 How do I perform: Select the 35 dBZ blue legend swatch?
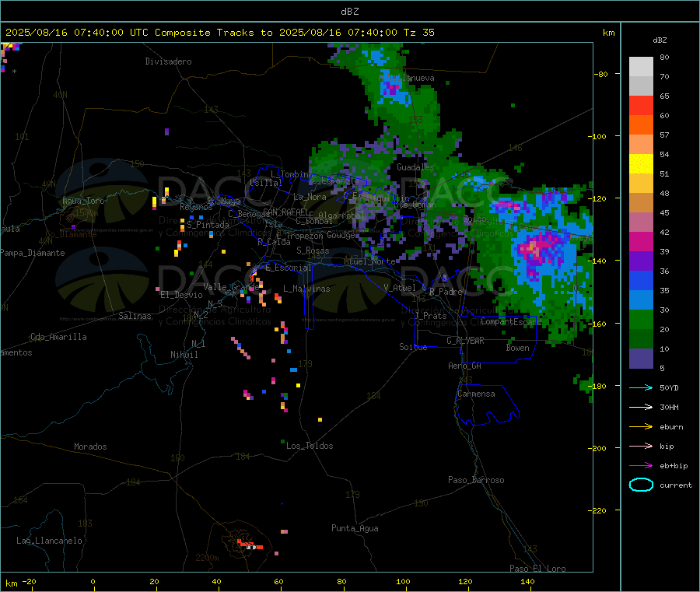641,281
